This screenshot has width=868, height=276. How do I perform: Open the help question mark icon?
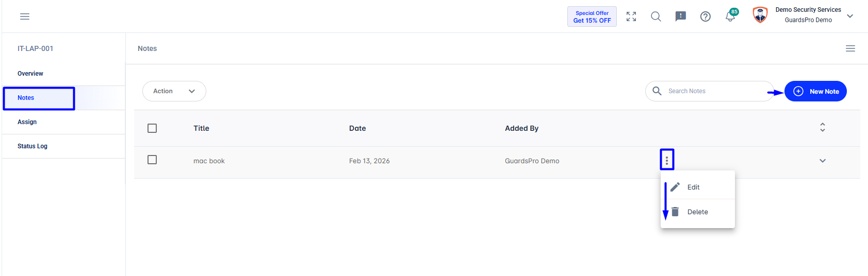[706, 16]
